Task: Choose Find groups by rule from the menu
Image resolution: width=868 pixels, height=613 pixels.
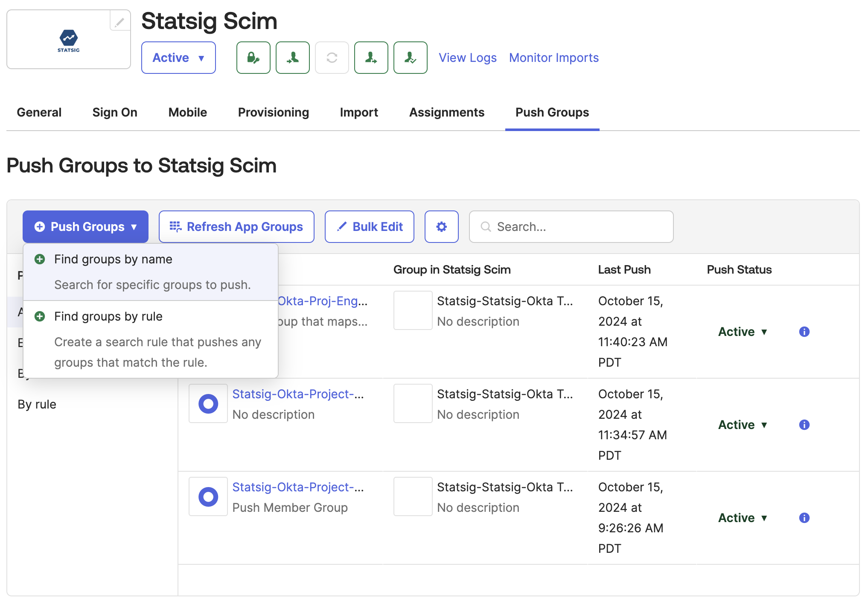Action: coord(108,316)
